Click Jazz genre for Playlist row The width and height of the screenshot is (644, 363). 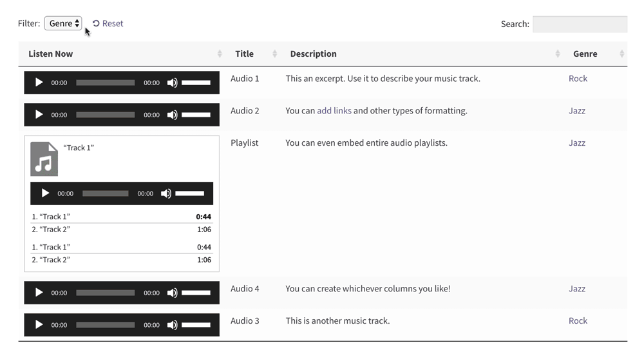pyautogui.click(x=577, y=142)
